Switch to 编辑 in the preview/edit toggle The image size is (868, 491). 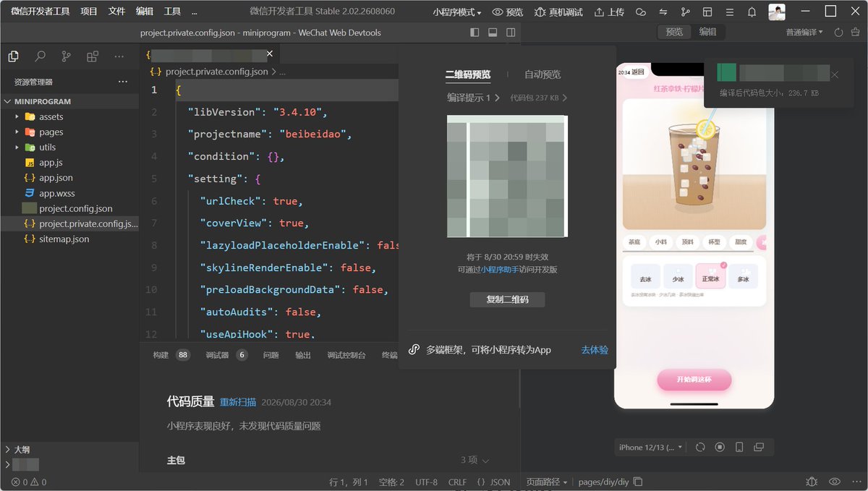[x=707, y=32]
